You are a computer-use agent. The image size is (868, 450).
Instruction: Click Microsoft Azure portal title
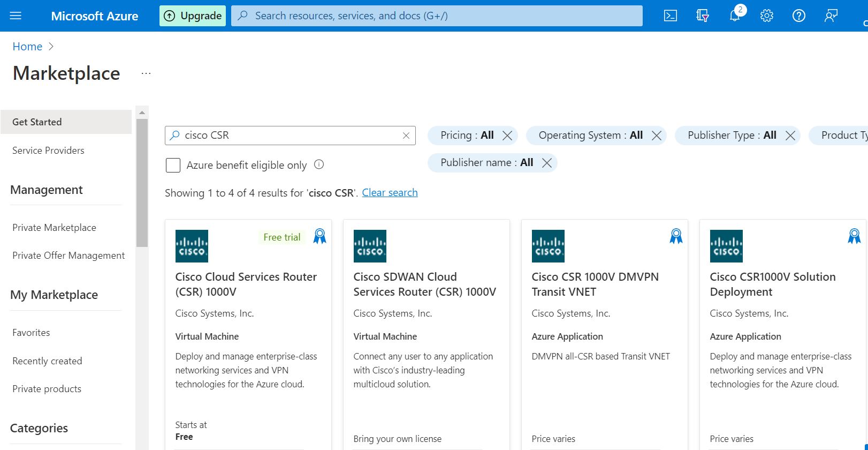[x=95, y=16]
